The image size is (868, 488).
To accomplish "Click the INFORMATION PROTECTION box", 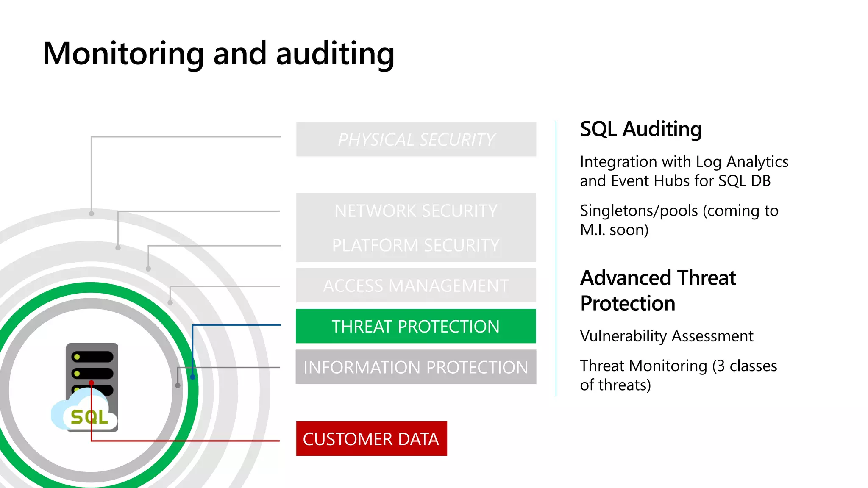I will tap(416, 367).
